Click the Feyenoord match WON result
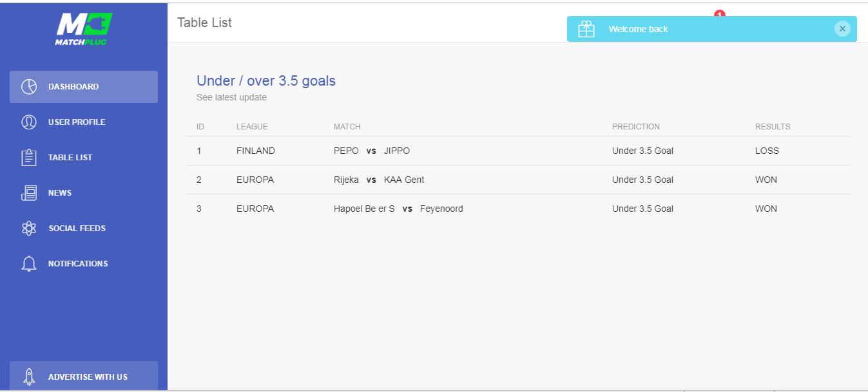The image size is (868, 392). (x=766, y=209)
